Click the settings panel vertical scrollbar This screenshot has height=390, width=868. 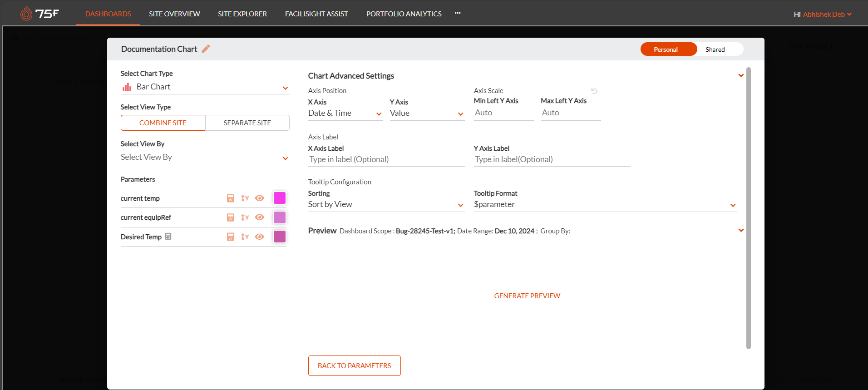pos(749,208)
